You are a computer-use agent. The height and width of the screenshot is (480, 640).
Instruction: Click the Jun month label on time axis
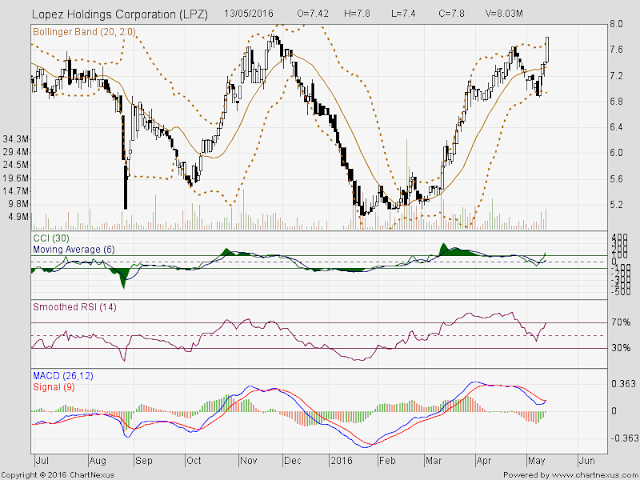[587, 461]
